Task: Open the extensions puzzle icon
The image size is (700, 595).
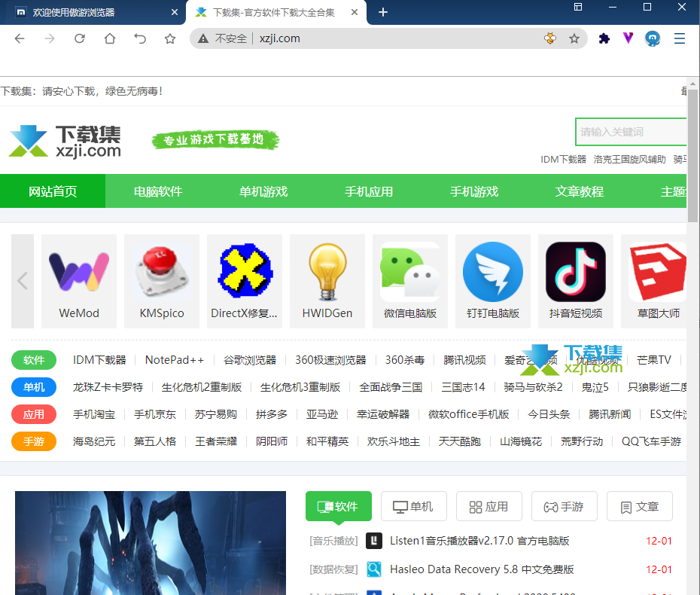Action: tap(604, 39)
